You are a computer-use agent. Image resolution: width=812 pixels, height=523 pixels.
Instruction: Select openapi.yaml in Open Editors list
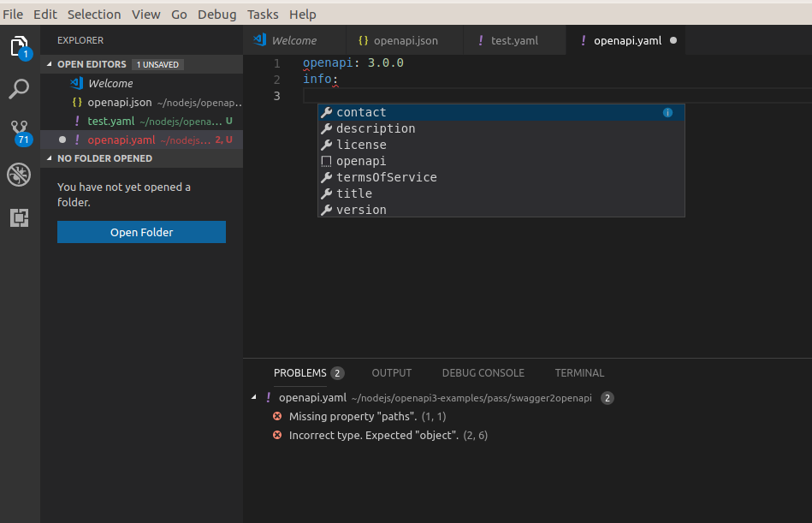tap(141, 140)
